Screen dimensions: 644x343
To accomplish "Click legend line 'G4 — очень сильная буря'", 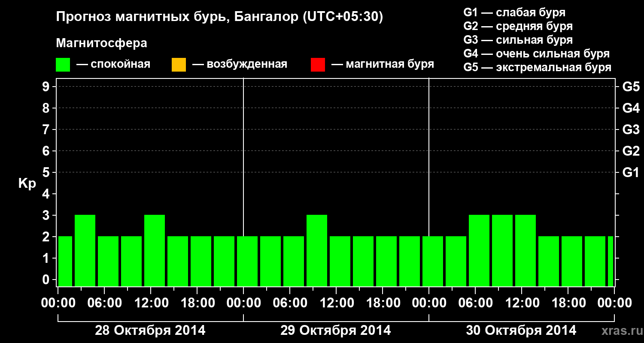I will point(536,54).
